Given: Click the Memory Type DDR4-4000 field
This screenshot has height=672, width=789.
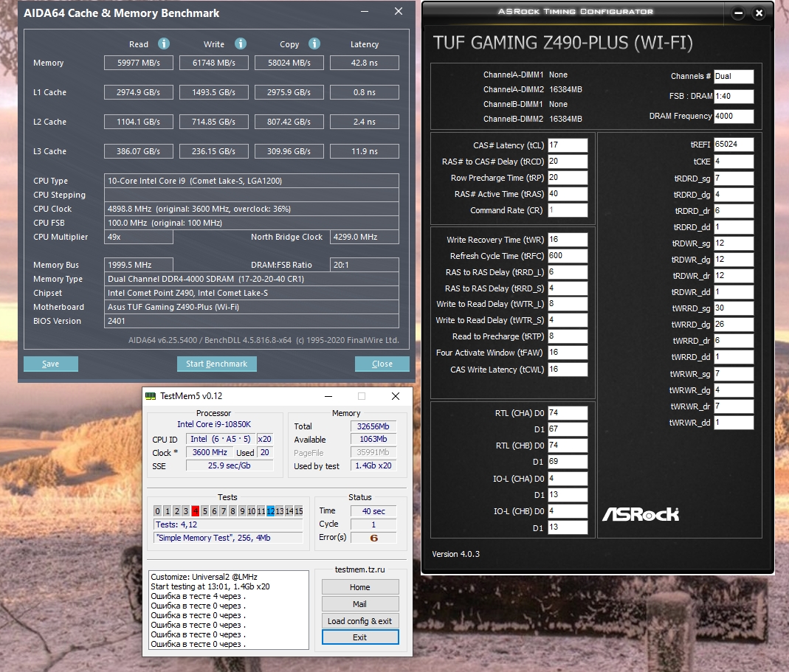Looking at the screenshot, I should 252,279.
